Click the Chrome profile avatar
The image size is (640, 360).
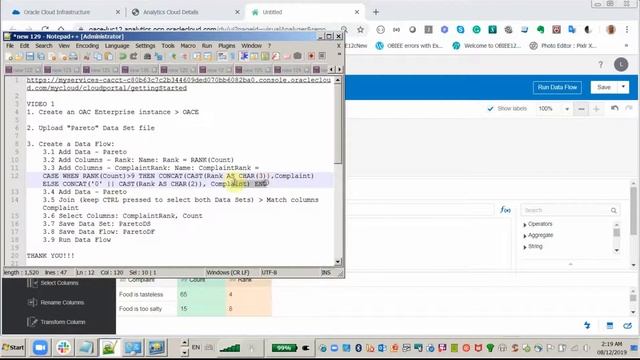point(611,29)
